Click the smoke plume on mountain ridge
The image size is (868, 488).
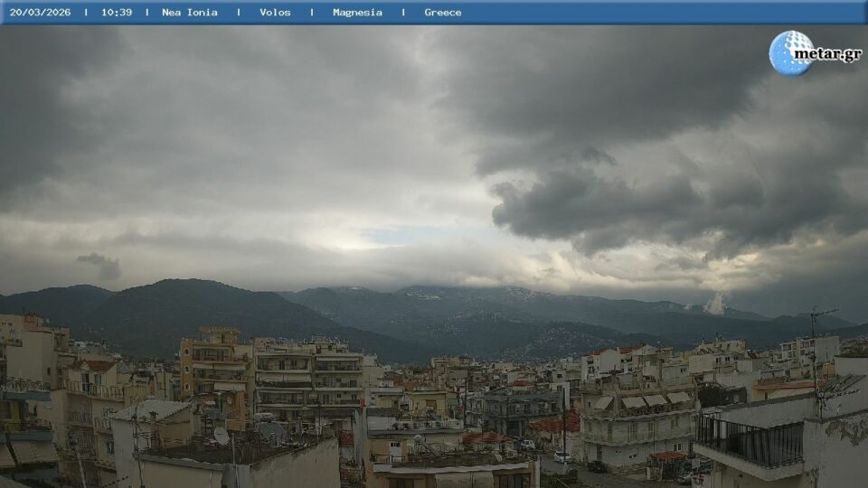[715, 303]
